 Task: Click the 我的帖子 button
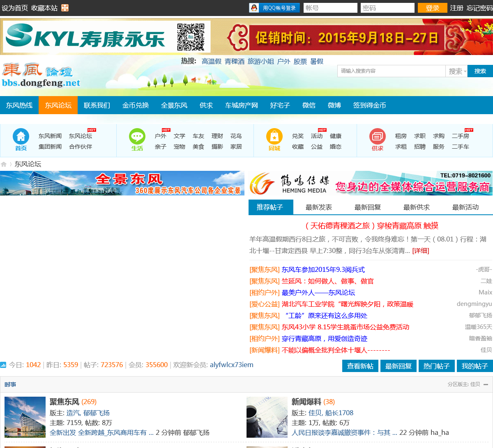click(475, 366)
